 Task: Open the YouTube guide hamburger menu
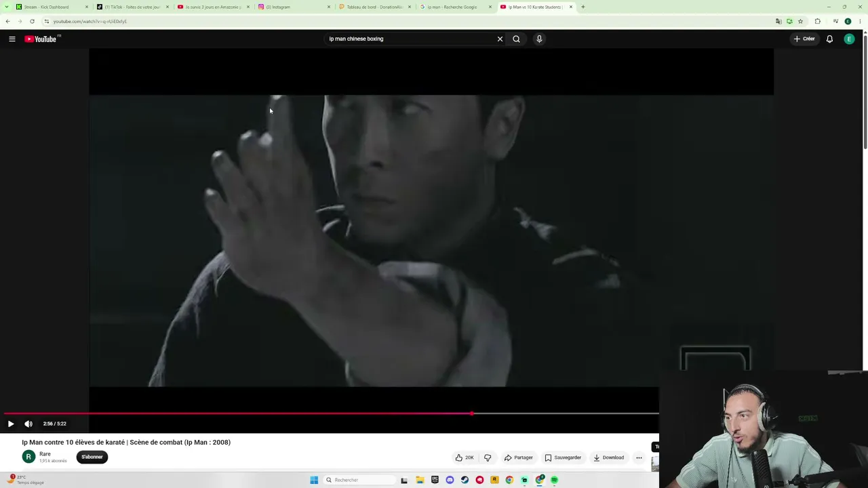click(12, 39)
